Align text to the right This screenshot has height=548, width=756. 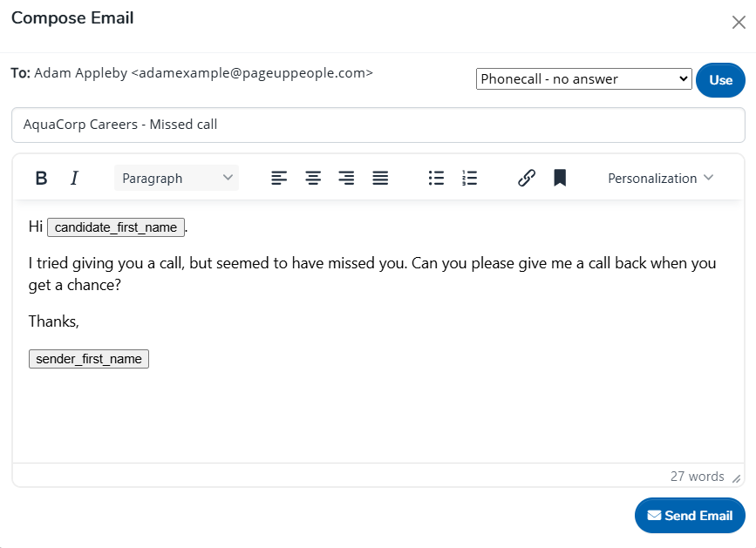click(x=346, y=179)
